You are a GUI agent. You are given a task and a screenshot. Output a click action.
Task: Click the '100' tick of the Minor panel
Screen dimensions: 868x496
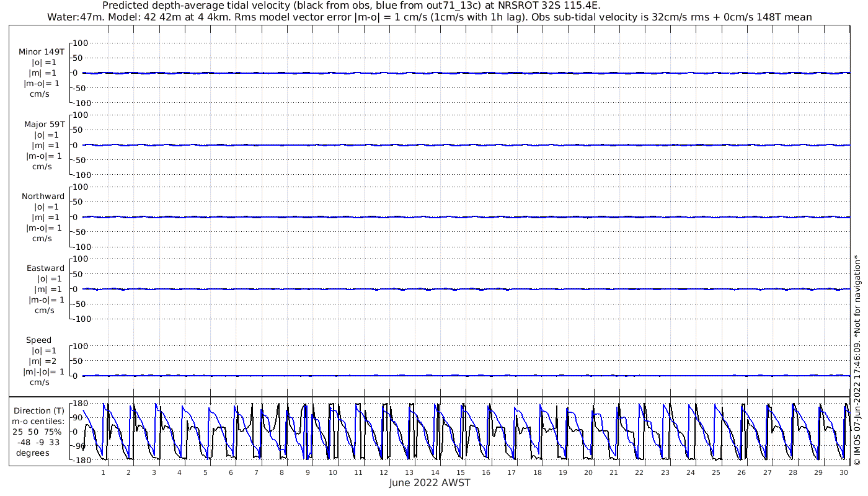[82, 43]
